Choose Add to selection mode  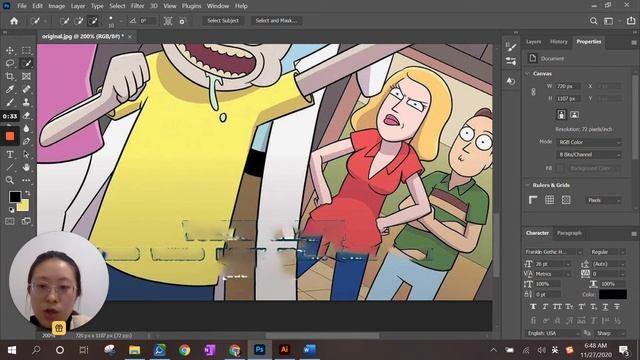(79, 21)
